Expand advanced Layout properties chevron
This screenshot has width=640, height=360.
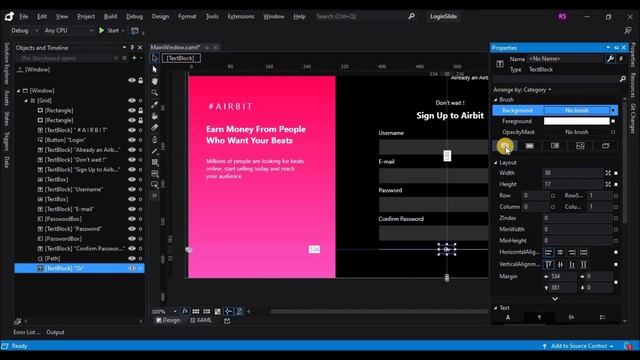point(555,299)
